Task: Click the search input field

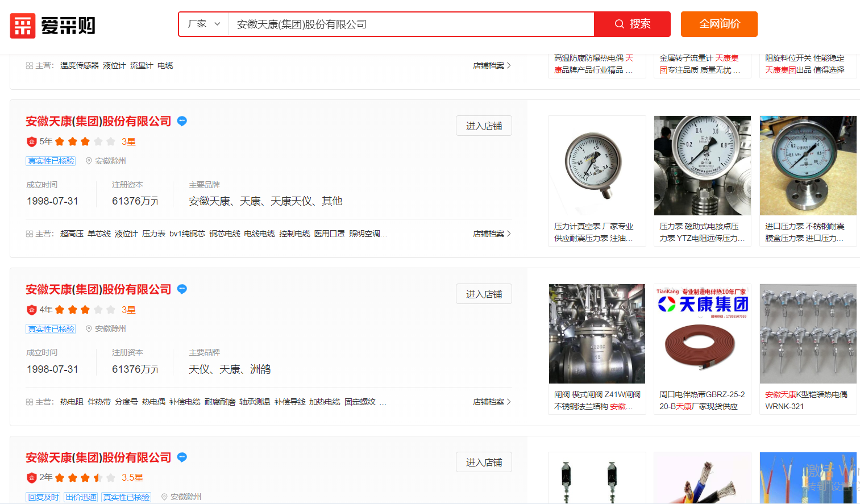Action: tap(410, 24)
